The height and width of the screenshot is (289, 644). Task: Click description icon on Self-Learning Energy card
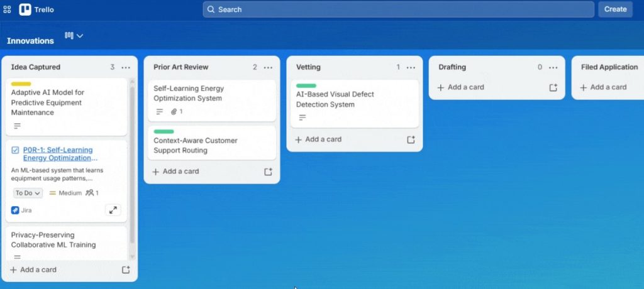(160, 112)
